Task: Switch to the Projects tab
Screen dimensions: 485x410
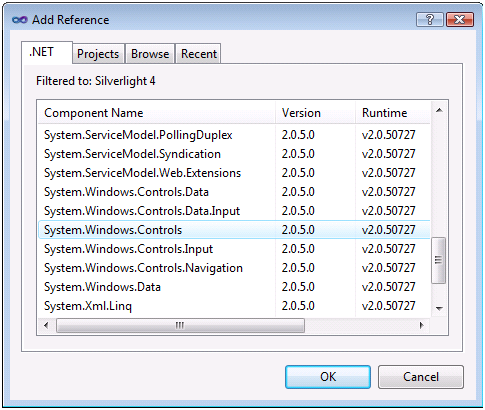Action: (x=98, y=54)
